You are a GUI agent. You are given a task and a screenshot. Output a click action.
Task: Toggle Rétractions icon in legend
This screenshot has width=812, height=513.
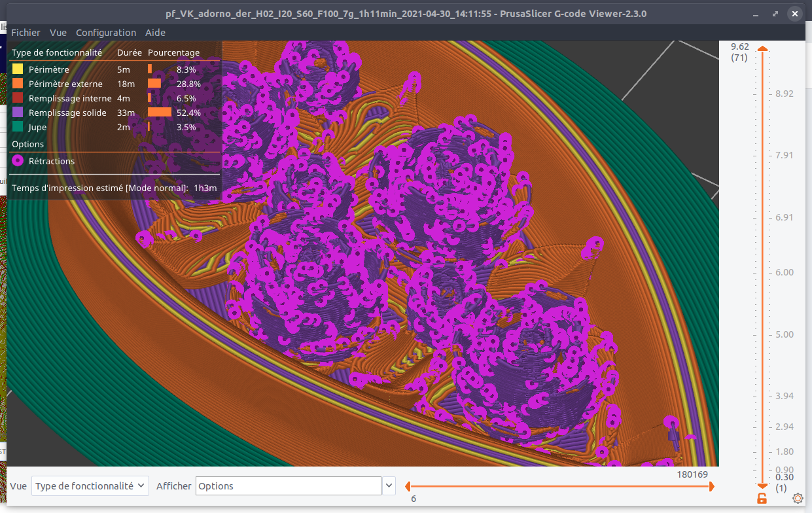[18, 161]
